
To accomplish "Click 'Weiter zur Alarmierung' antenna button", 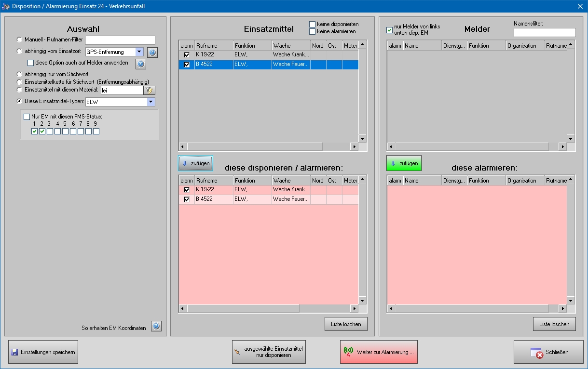I will 379,352.
